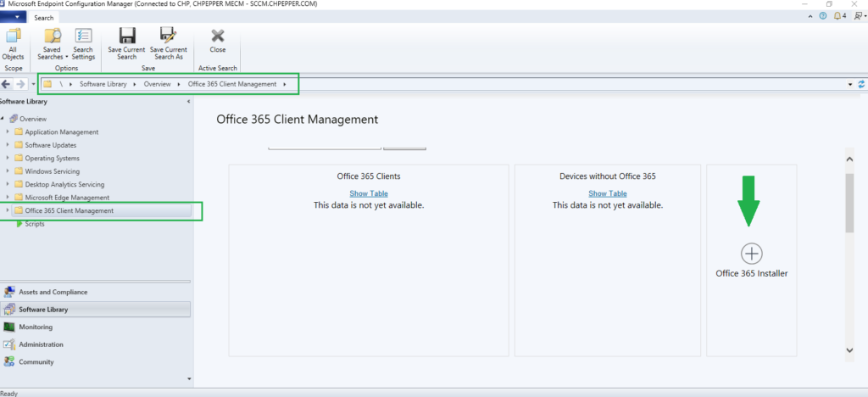Select the Application Management tree item
Image resolution: width=868 pixels, height=397 pixels.
(61, 131)
